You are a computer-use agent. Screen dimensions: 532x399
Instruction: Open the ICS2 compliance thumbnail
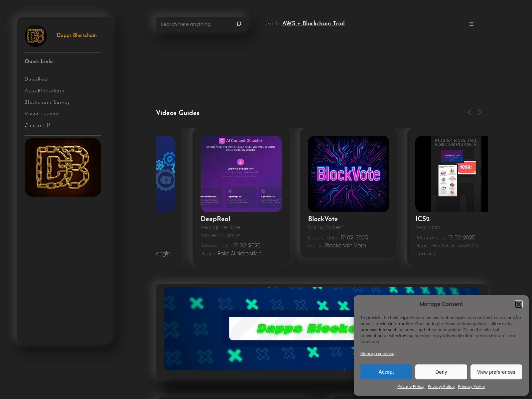point(452,174)
